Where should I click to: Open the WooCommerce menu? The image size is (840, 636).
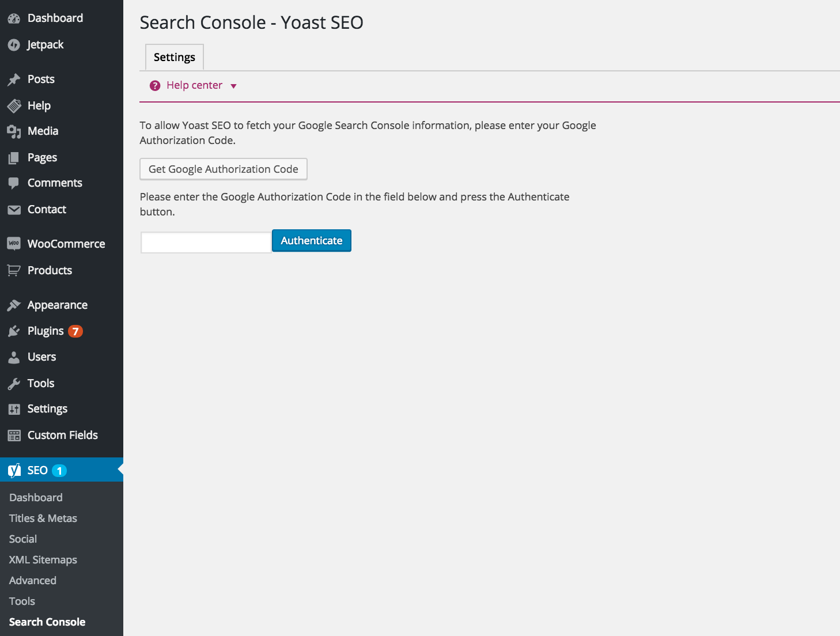click(66, 244)
